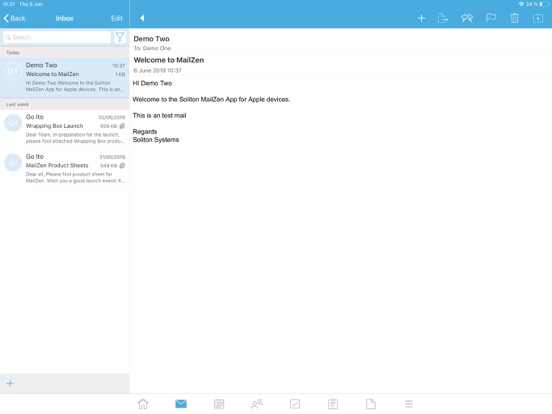Open the Contacts people tab
Screen dimensions: 552x414
click(x=257, y=403)
